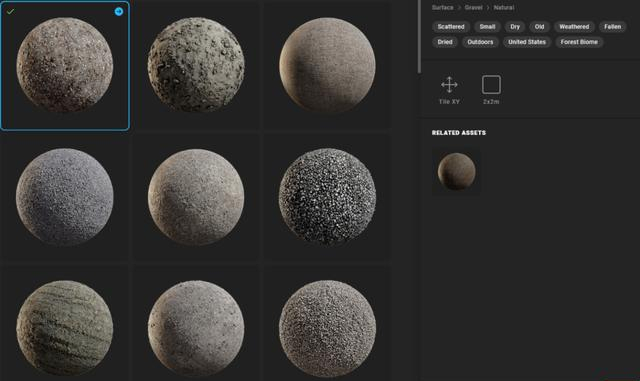Click the 2x2m square size icon
Image resolution: width=640 pixels, height=381 pixels.
(x=491, y=85)
